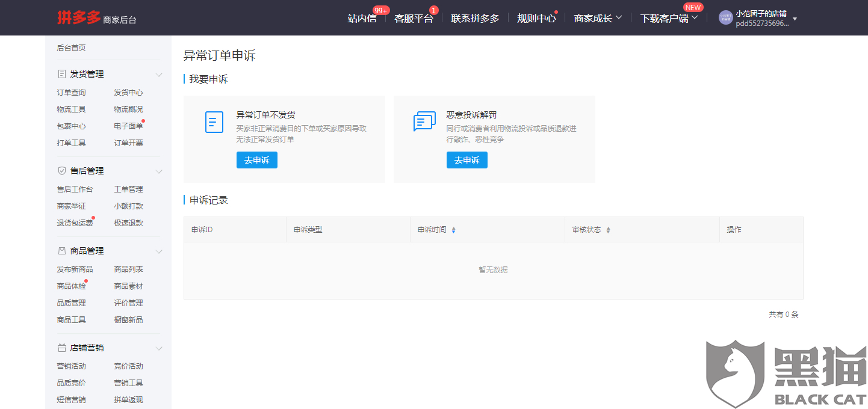Open the 站内信 menu item
The image size is (868, 409).
(x=362, y=18)
